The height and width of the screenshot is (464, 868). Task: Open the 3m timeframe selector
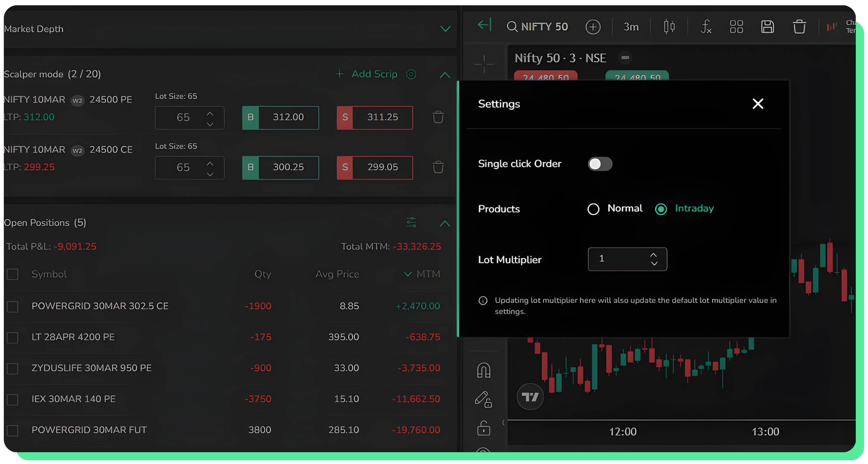(x=631, y=27)
